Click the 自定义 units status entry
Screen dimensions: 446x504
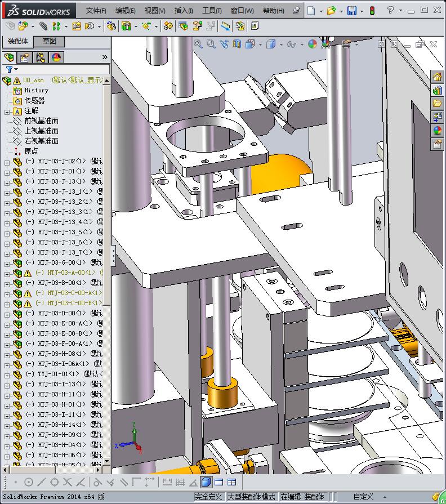coord(363,497)
